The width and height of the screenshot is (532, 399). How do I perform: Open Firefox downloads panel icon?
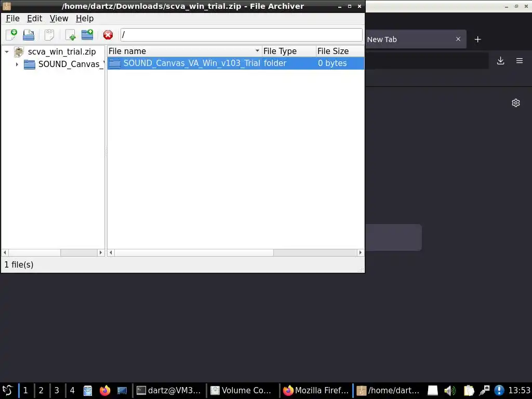[500, 61]
